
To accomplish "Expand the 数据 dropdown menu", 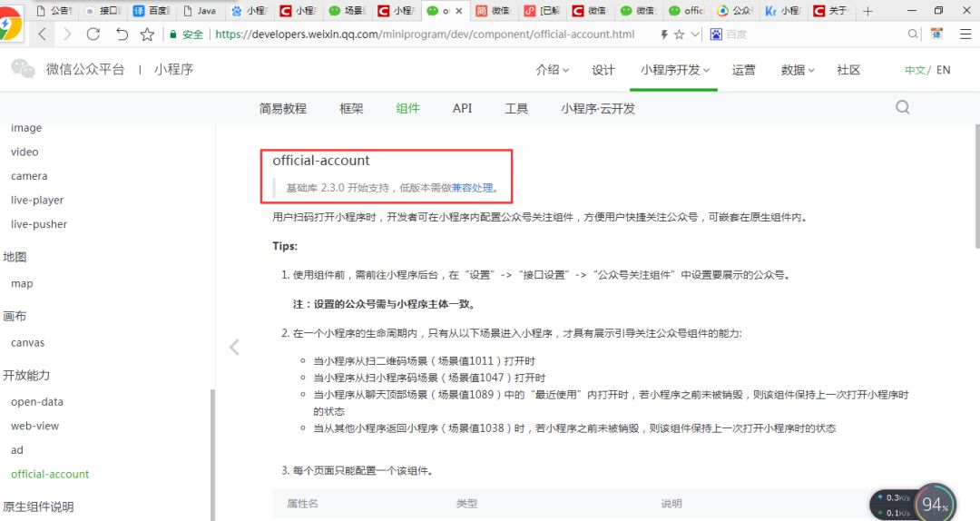I will 798,70.
